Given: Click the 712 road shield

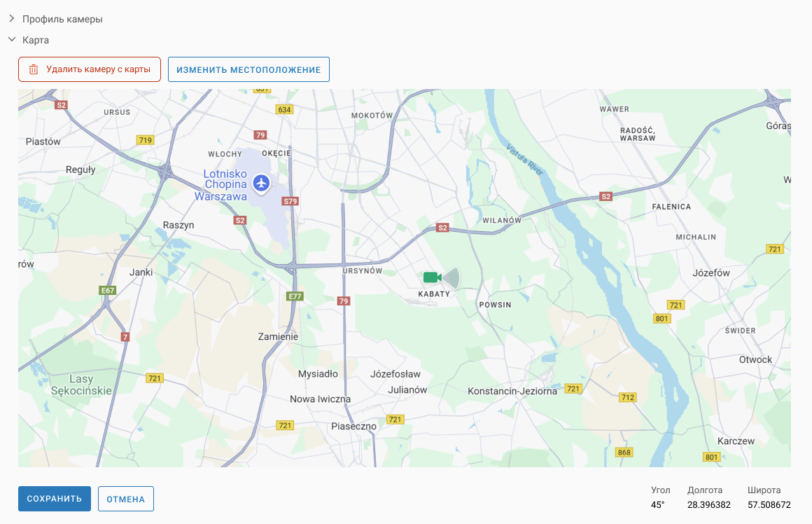Looking at the screenshot, I should click(627, 397).
